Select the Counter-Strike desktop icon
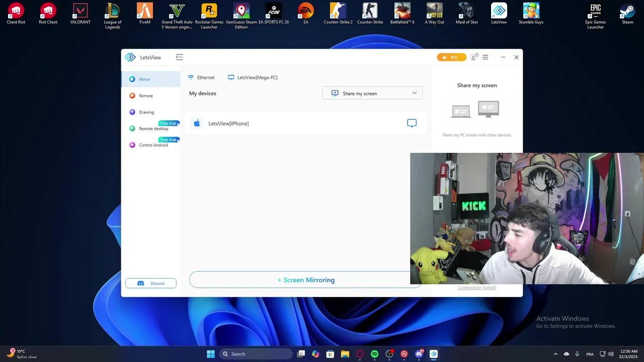The width and height of the screenshot is (644, 362). pyautogui.click(x=370, y=14)
